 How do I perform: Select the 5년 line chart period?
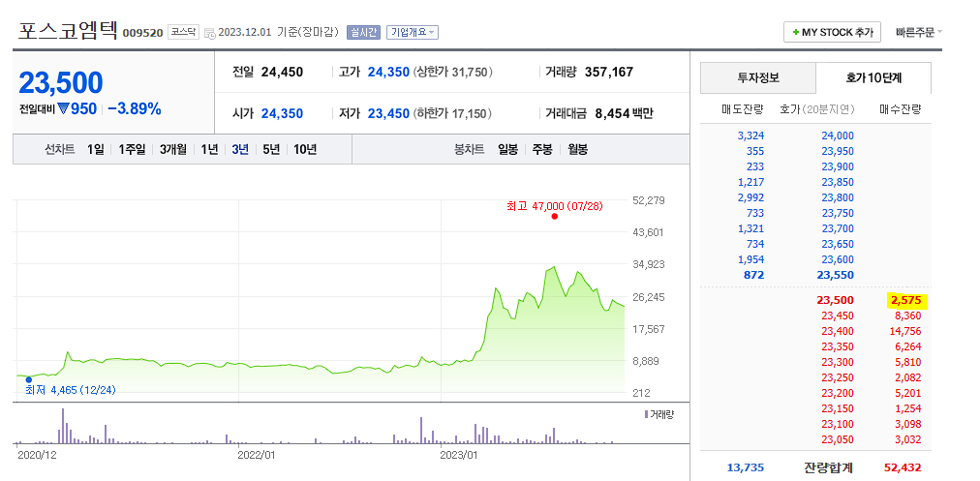point(271,149)
